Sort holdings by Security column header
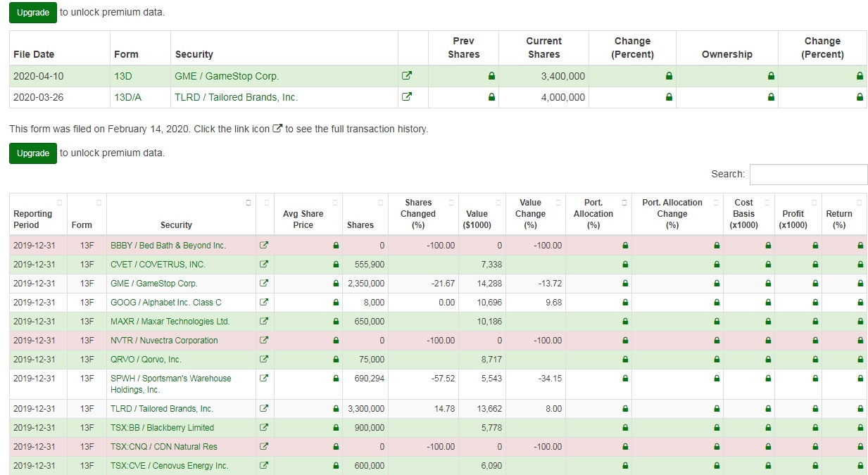The width and height of the screenshot is (868, 475). 176,224
